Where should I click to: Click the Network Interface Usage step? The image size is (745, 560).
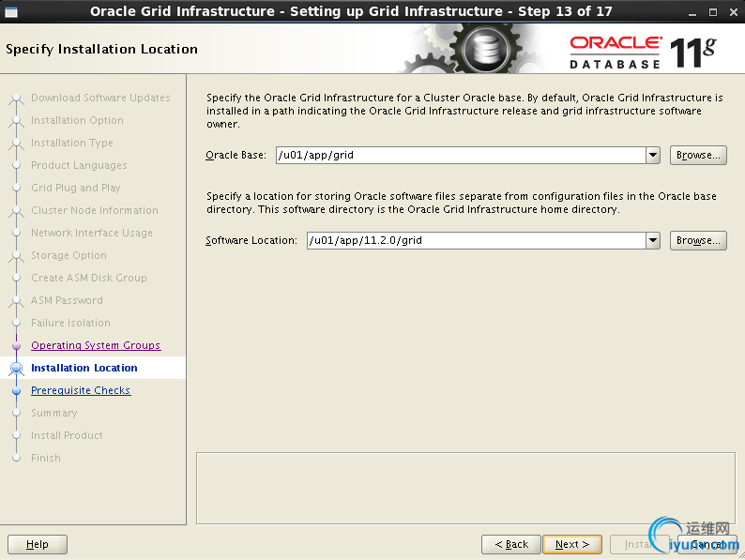click(x=92, y=233)
